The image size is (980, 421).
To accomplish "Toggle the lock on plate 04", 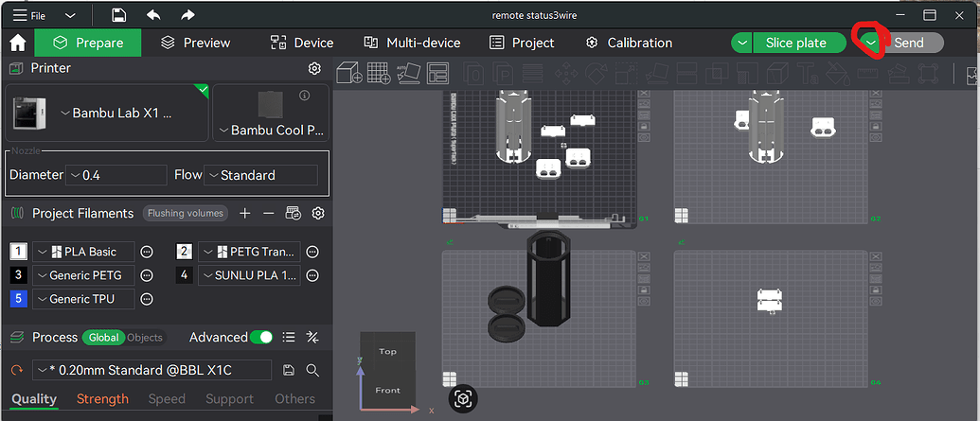I will click(878, 289).
